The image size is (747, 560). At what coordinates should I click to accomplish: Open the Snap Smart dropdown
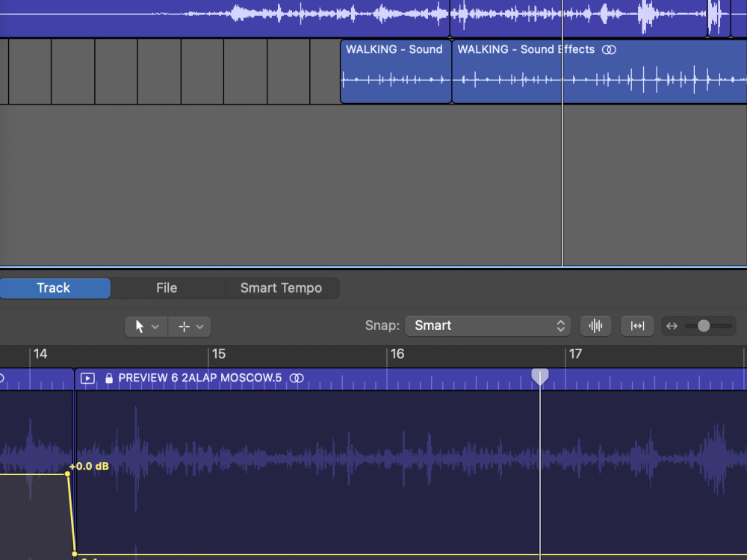pos(487,326)
